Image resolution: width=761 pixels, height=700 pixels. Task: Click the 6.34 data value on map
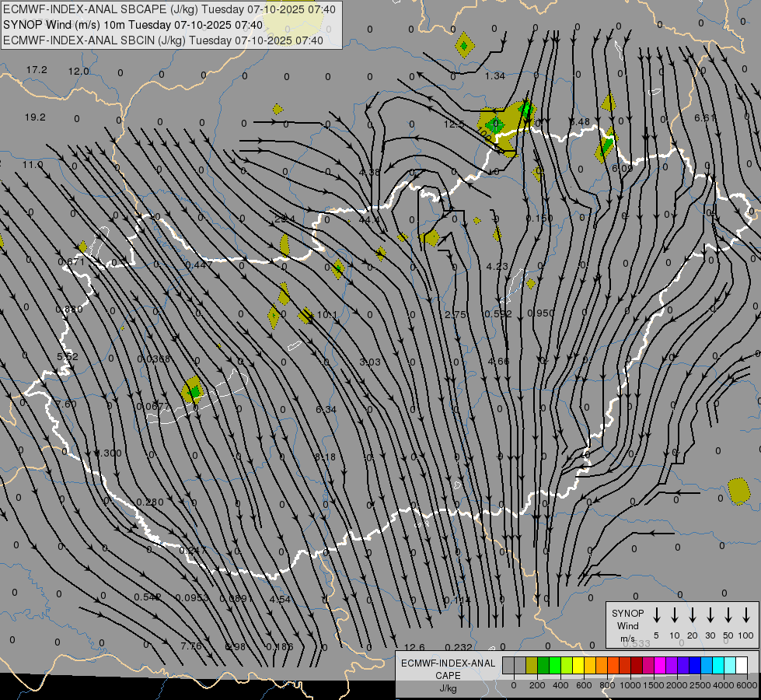[x=326, y=409]
